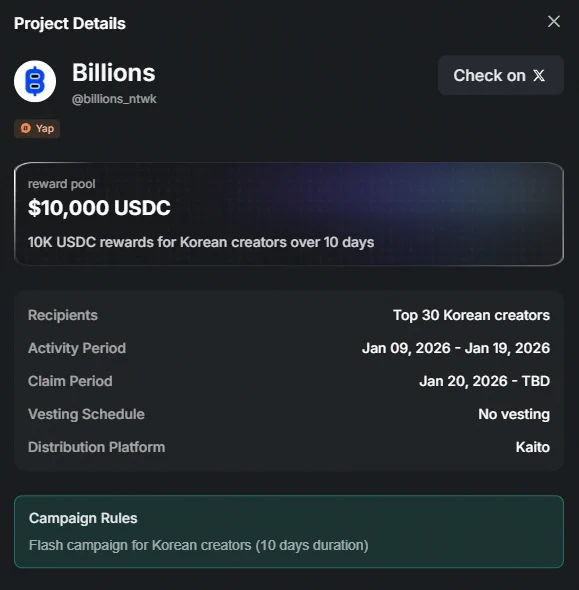This screenshot has width=579, height=590.
Task: Click the Recipients row label
Action: pyautogui.click(x=63, y=315)
